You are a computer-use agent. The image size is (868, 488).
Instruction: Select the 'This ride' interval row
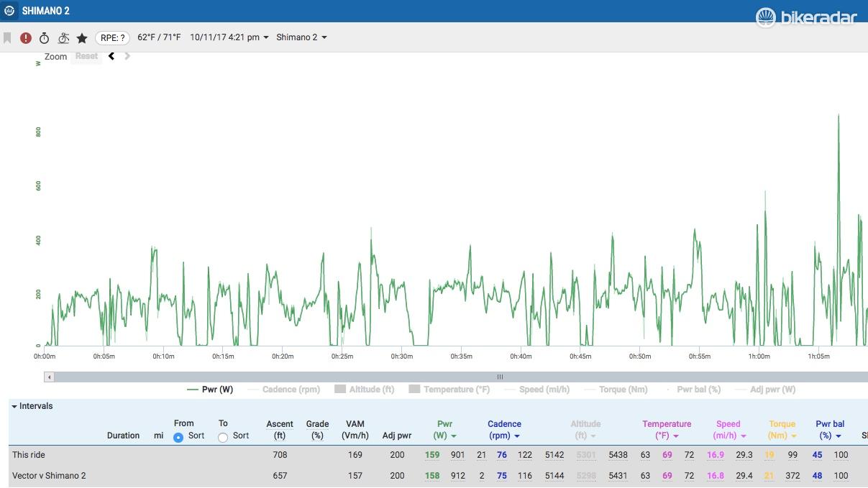pos(29,455)
